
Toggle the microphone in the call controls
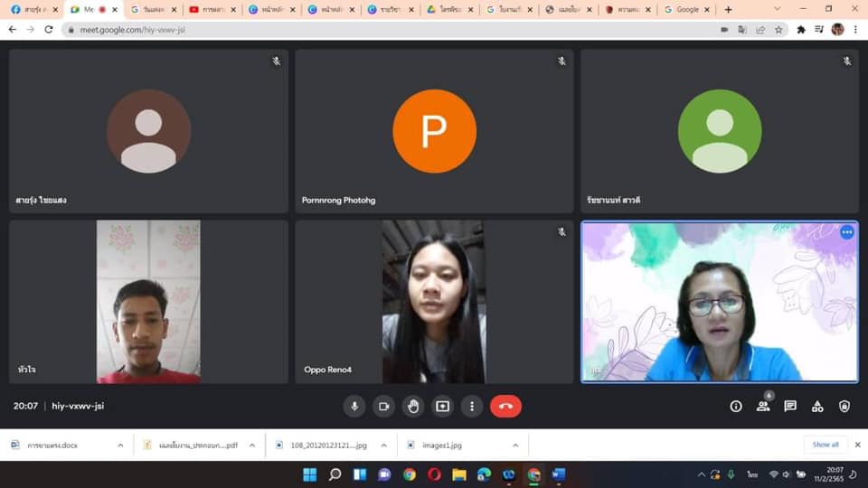click(x=354, y=407)
